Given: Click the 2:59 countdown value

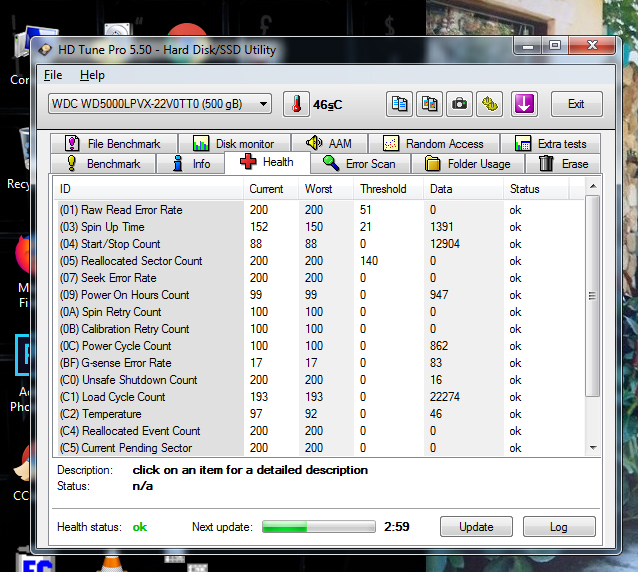Looking at the screenshot, I should click(x=397, y=527).
